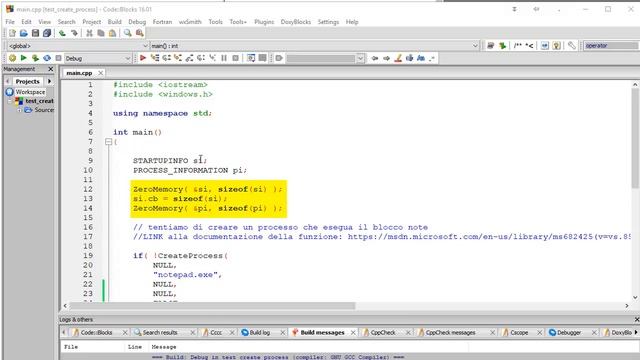Select the main.cpp editor tab
The width and height of the screenshot is (640, 360).
79,73
